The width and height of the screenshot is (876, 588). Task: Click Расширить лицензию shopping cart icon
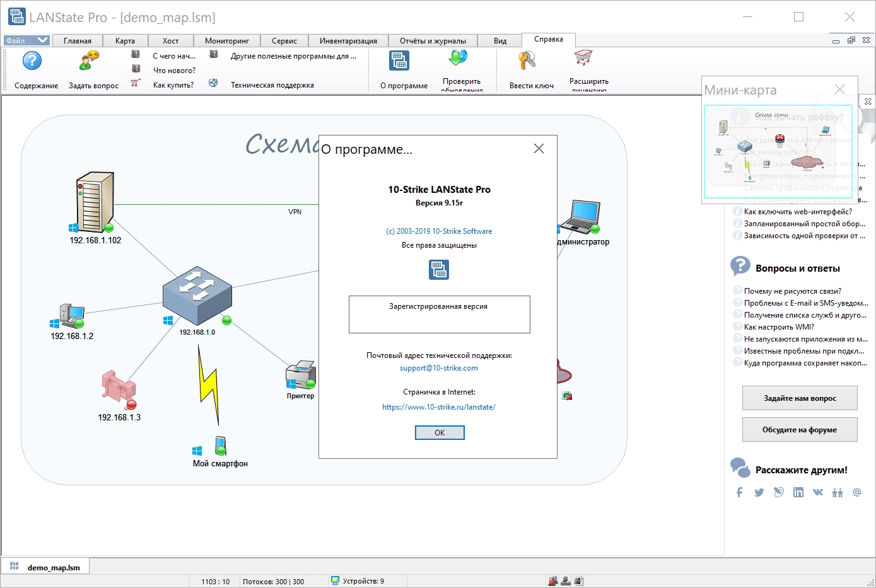(583, 58)
